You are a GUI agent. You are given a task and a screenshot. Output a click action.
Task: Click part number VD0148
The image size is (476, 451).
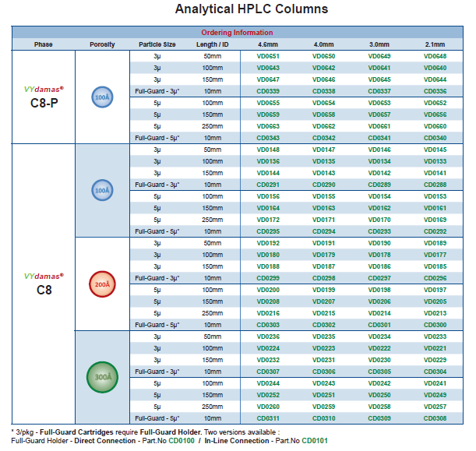pyautogui.click(x=268, y=150)
